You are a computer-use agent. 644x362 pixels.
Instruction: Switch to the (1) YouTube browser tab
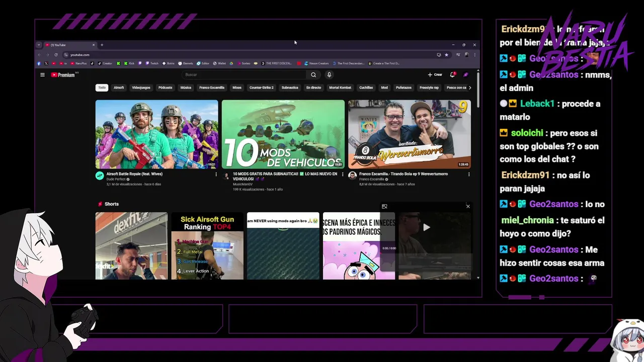coord(70,45)
